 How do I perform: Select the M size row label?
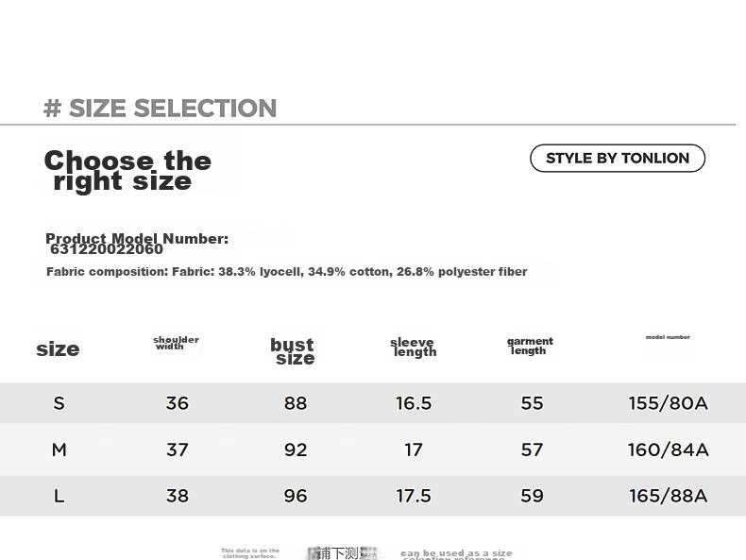coord(59,450)
